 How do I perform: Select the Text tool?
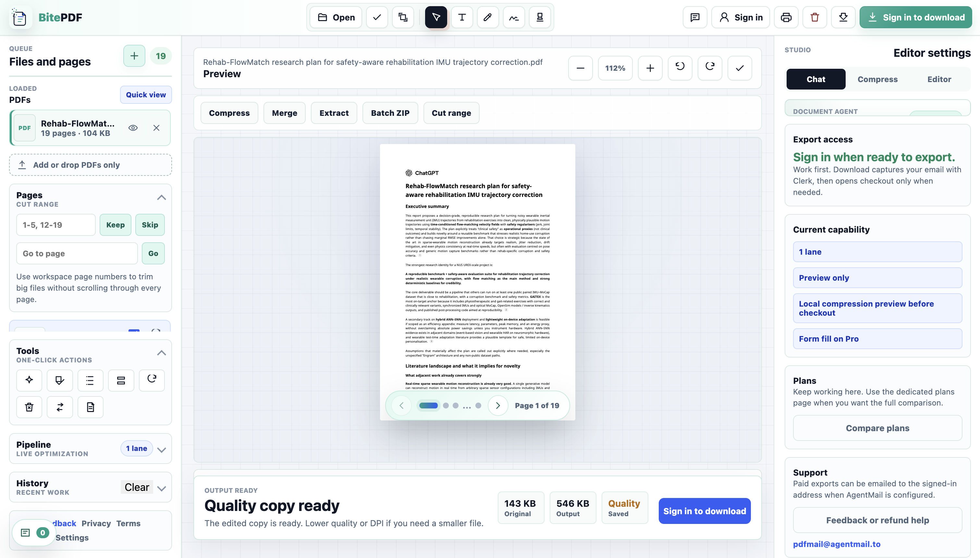tap(462, 17)
